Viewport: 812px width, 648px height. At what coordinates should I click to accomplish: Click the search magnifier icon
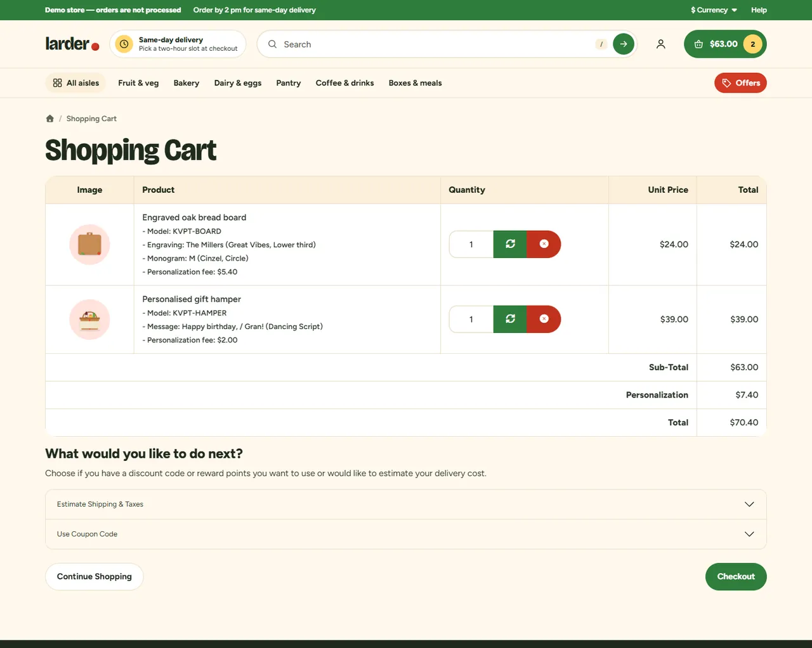[272, 44]
